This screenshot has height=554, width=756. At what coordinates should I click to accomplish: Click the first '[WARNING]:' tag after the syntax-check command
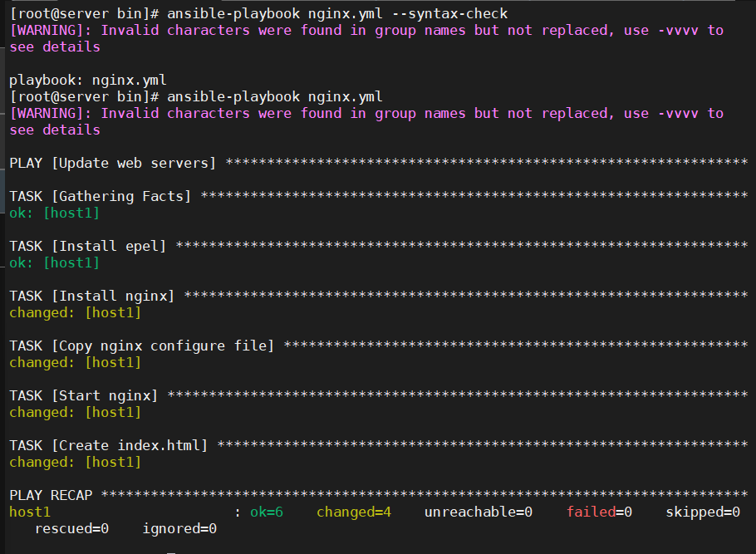tap(50, 31)
